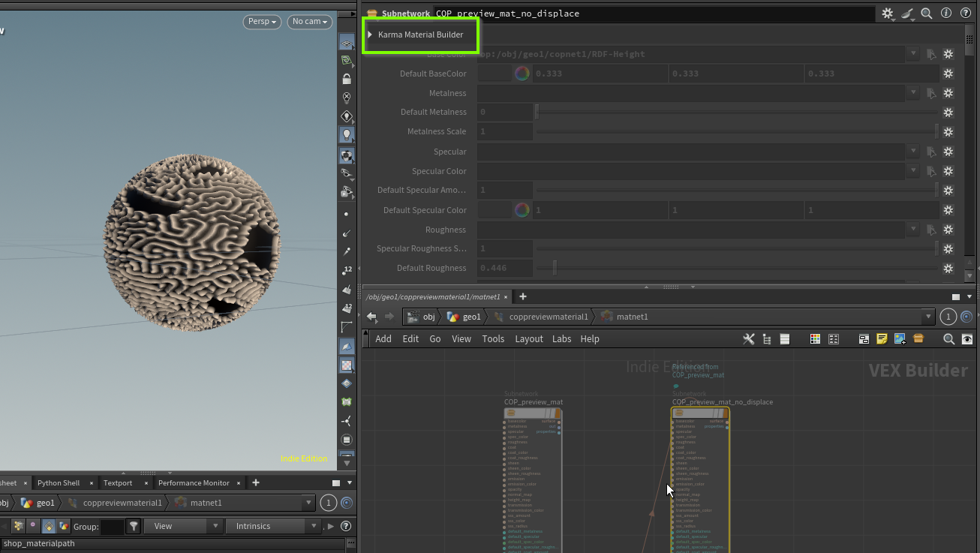Open Default BaseColor color wheel picker
980x553 pixels.
pyautogui.click(x=522, y=74)
